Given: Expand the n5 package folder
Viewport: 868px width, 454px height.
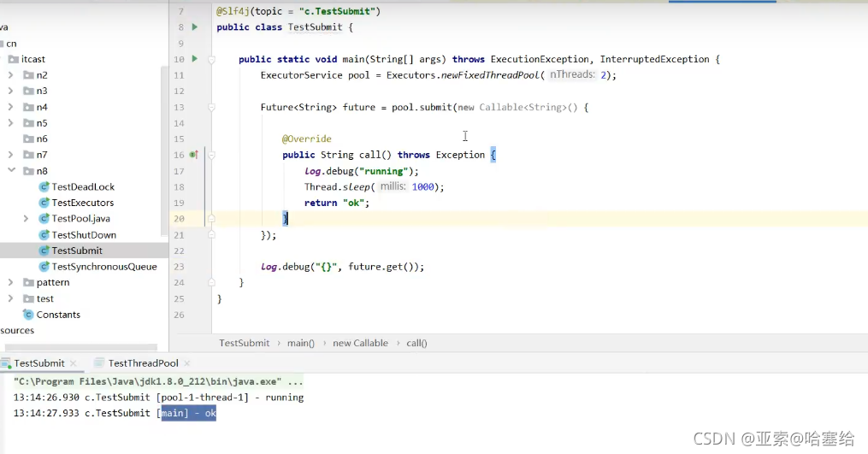Looking at the screenshot, I should tap(10, 123).
